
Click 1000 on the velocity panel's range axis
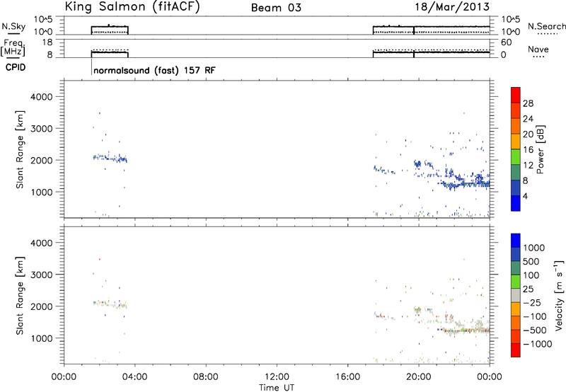point(42,338)
